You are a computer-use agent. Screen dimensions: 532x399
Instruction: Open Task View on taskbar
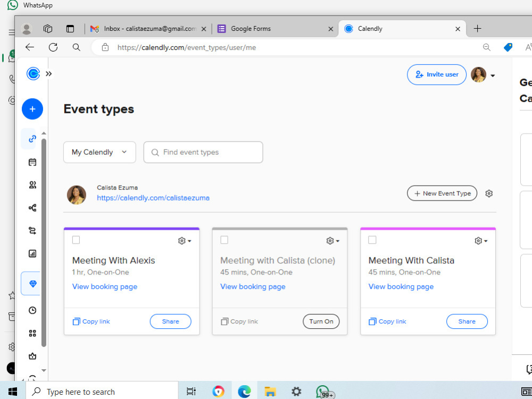[x=192, y=392]
